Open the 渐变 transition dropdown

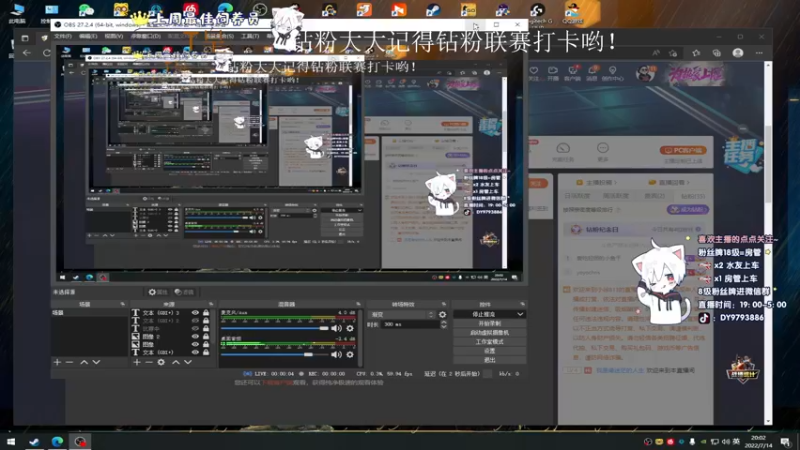403,315
